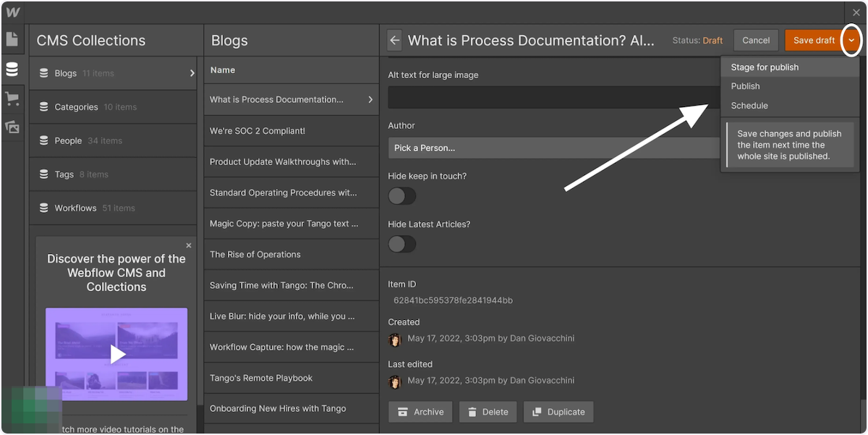Open the Pages panel icon

(12, 40)
